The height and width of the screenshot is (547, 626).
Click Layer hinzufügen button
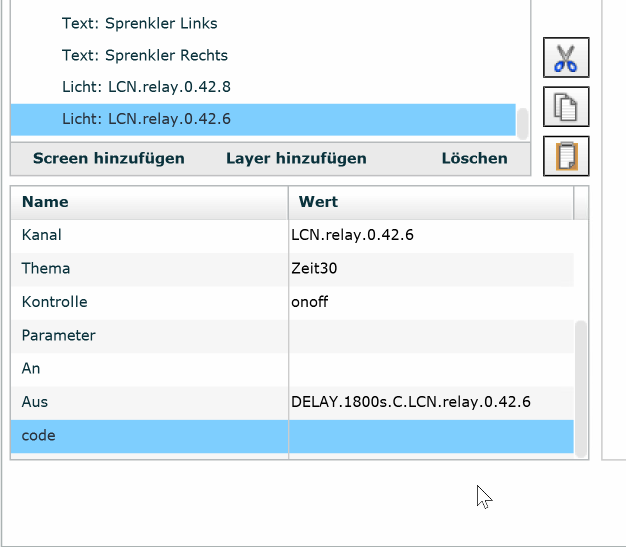pyautogui.click(x=296, y=158)
